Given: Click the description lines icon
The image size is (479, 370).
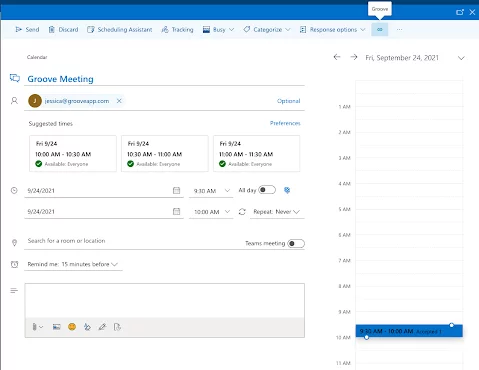Looking at the screenshot, I should tap(14, 291).
